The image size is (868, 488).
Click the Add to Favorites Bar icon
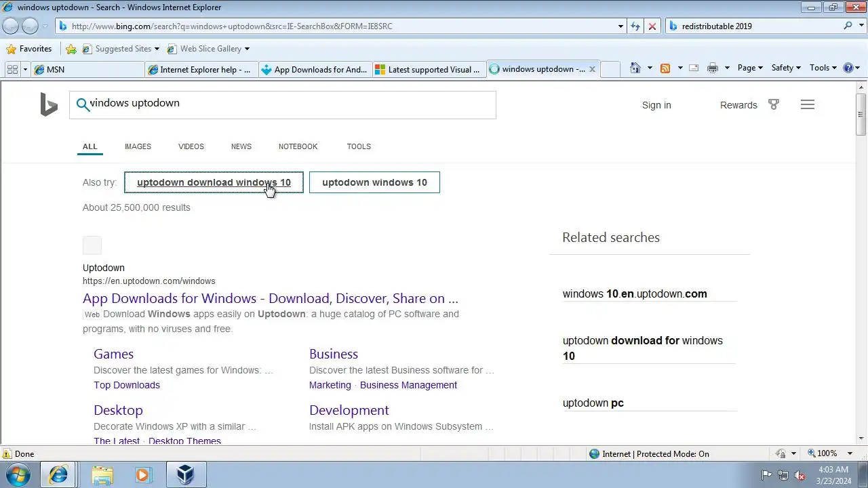[71, 49]
